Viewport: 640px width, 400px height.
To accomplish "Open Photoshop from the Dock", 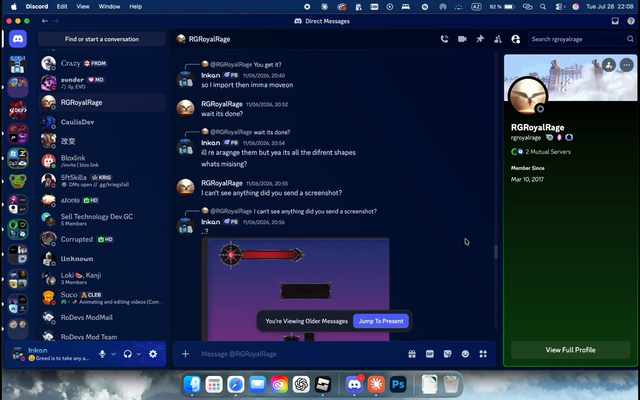I will [x=398, y=384].
